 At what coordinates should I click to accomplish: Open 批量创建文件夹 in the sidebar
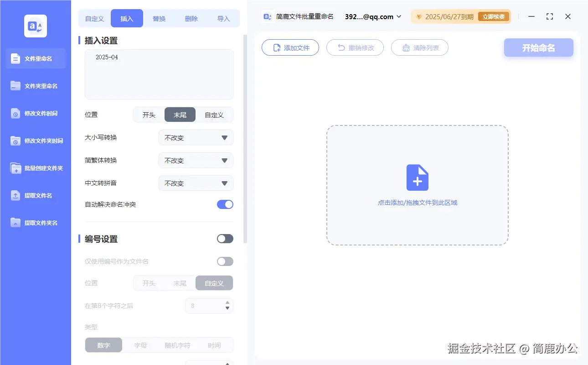[36, 168]
